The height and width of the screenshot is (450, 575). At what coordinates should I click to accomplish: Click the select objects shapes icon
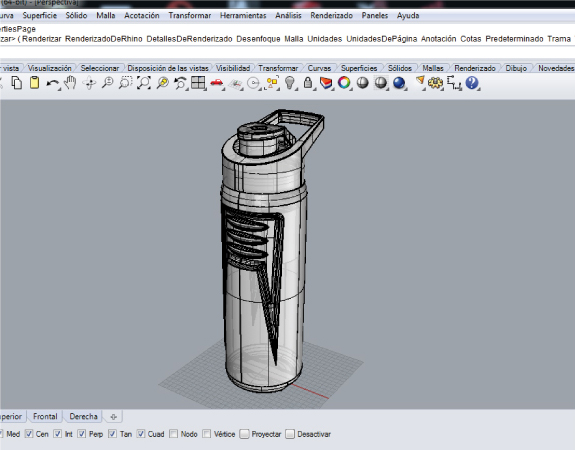[x=272, y=83]
